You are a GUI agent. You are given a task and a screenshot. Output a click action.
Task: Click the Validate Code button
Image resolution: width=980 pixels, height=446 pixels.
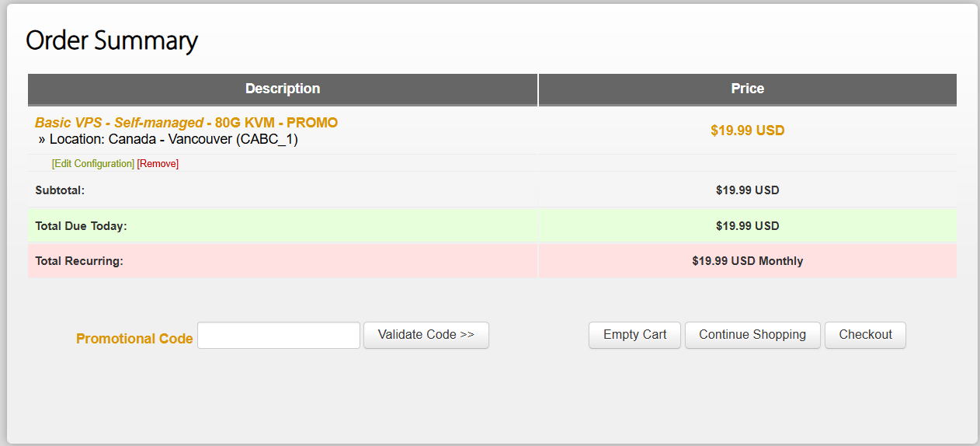coord(426,335)
